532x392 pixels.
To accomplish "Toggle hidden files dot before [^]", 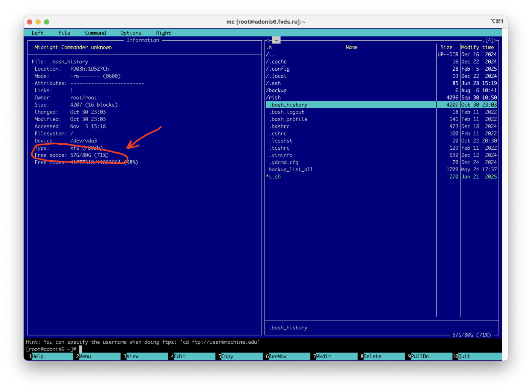I will pyautogui.click(x=484, y=40).
